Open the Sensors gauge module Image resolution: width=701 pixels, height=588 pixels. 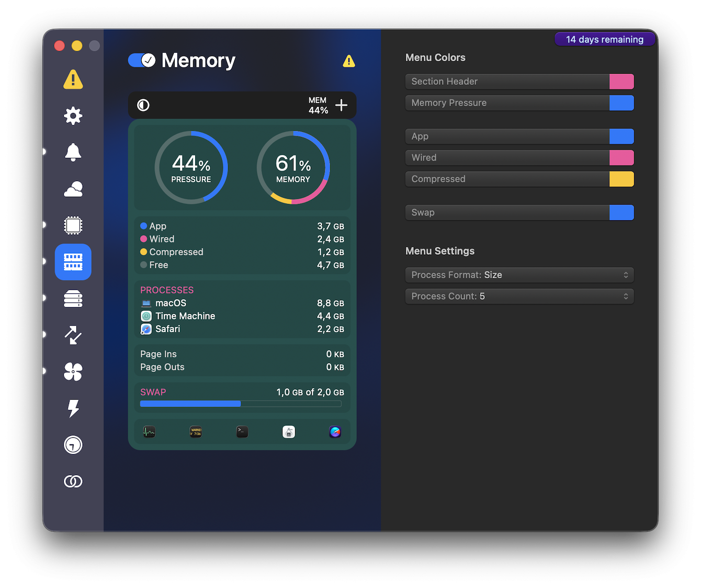pos(73,445)
